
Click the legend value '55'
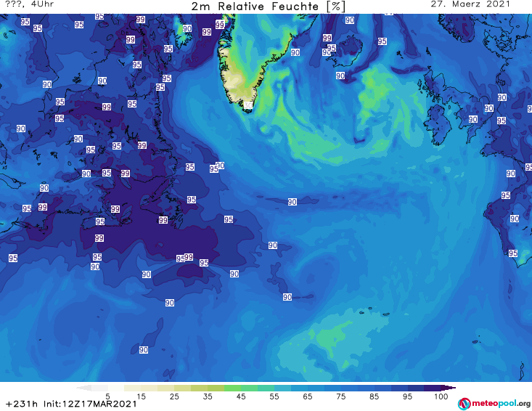[x=274, y=396]
